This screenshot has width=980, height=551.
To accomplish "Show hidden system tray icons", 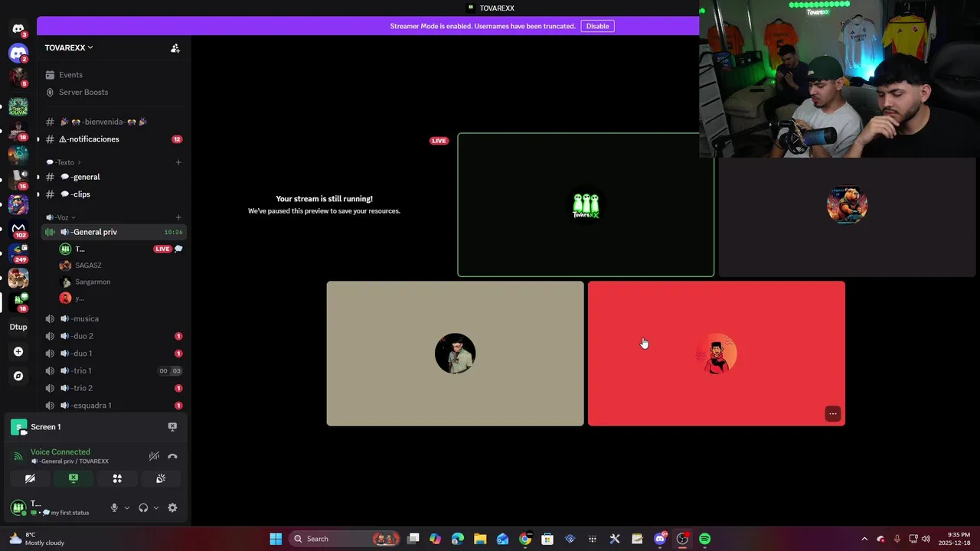I will [864, 539].
